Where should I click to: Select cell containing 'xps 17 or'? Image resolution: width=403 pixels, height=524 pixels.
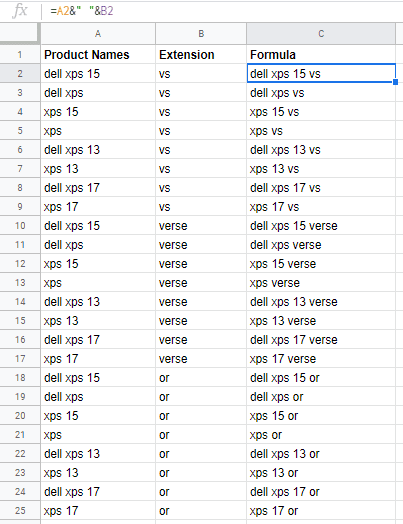click(321, 511)
